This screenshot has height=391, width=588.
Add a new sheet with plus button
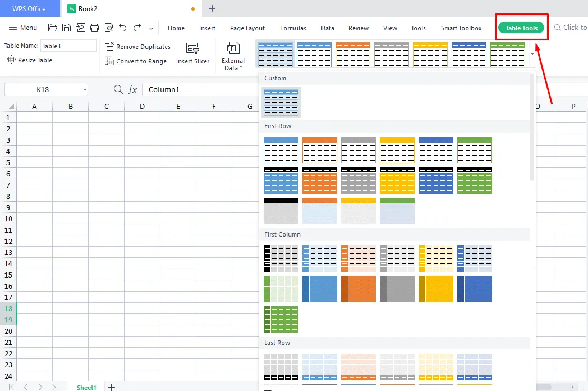click(x=111, y=387)
